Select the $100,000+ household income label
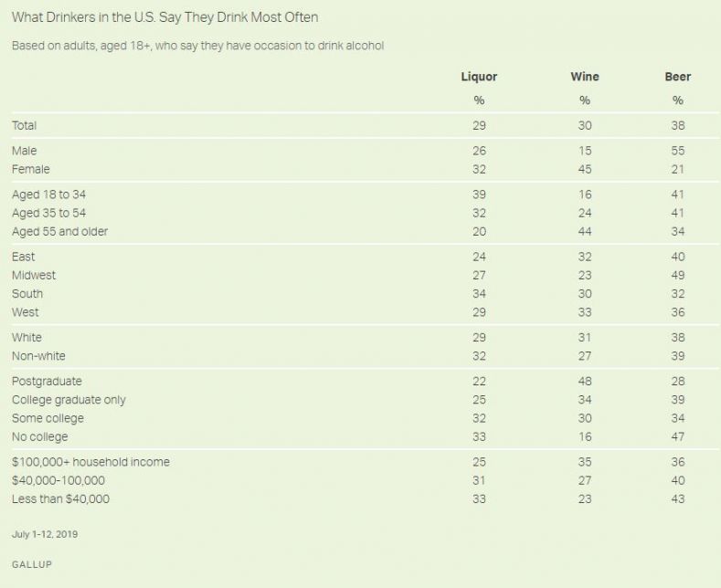This screenshot has width=721, height=588. pyautogui.click(x=90, y=462)
